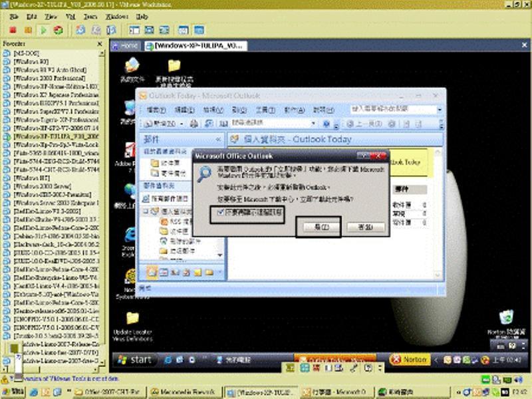Open the VMware File menu
Image resolution: width=532 pixels, height=399 pixels.
[14, 15]
